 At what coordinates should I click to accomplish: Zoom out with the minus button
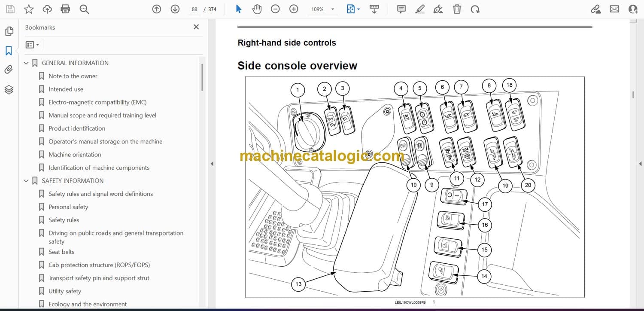[x=276, y=9]
